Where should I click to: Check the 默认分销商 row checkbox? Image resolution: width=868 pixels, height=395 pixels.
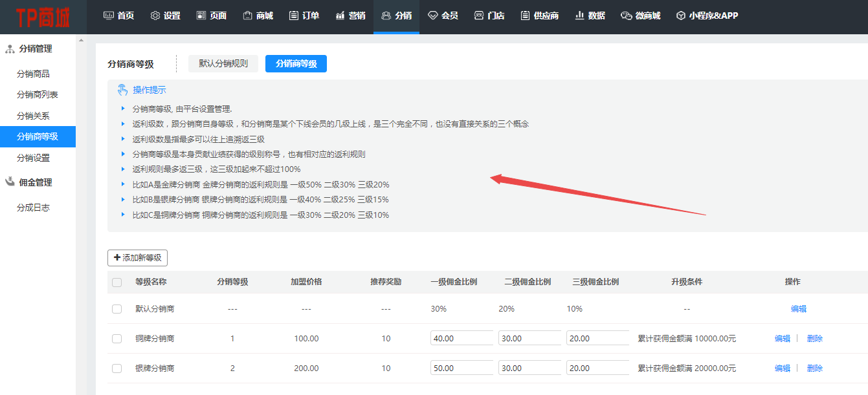[117, 309]
